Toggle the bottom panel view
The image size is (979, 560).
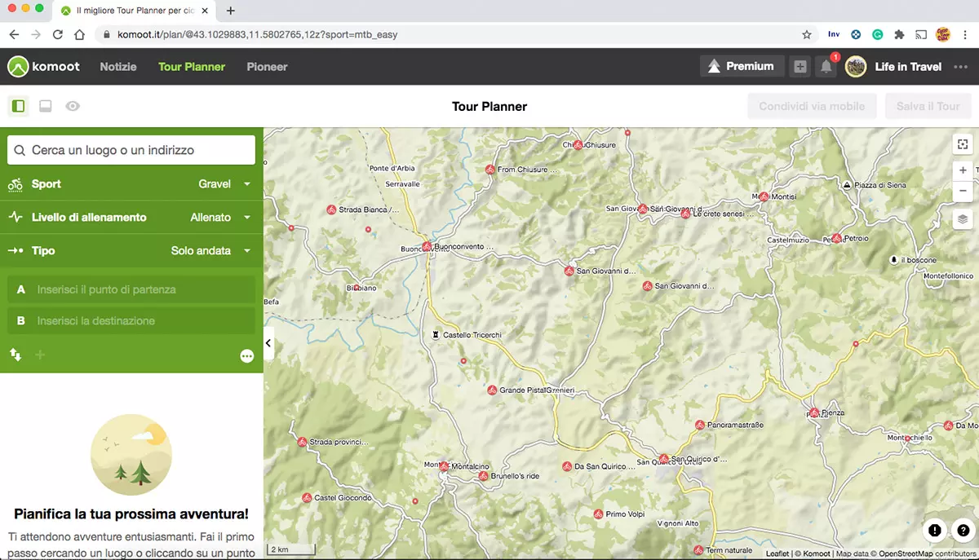point(46,106)
